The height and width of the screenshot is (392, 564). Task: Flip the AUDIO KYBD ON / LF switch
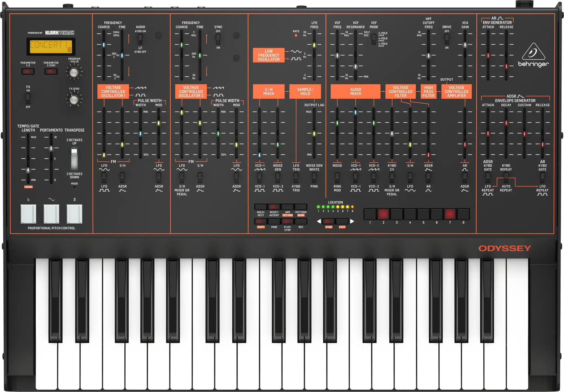click(140, 39)
